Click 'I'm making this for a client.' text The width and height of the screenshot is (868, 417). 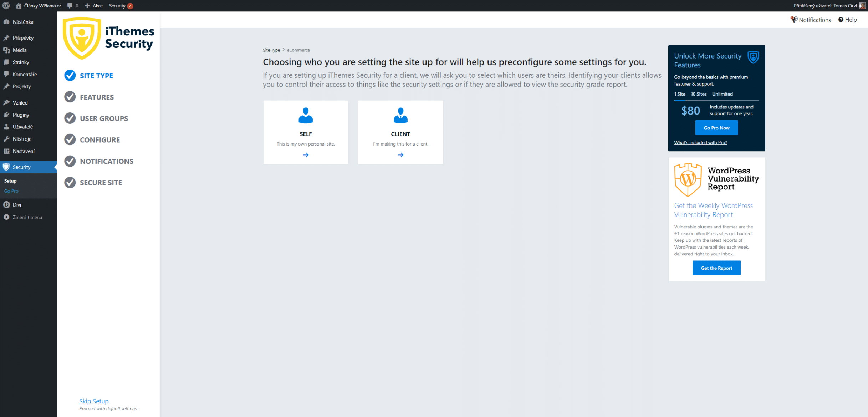point(400,144)
